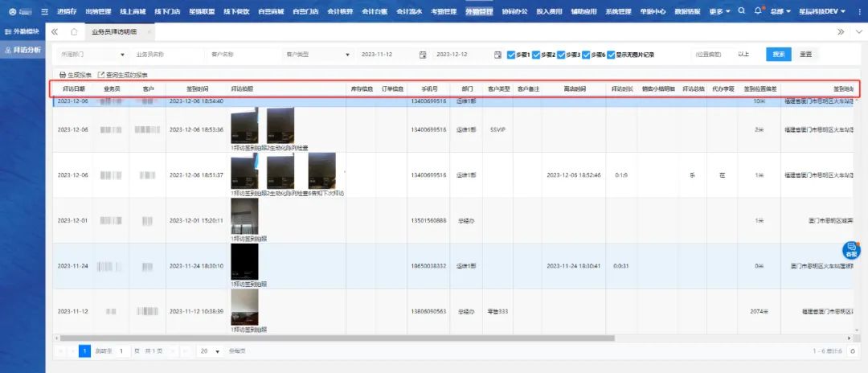
Task: Open the search magnifier in top bar
Action: [740, 11]
